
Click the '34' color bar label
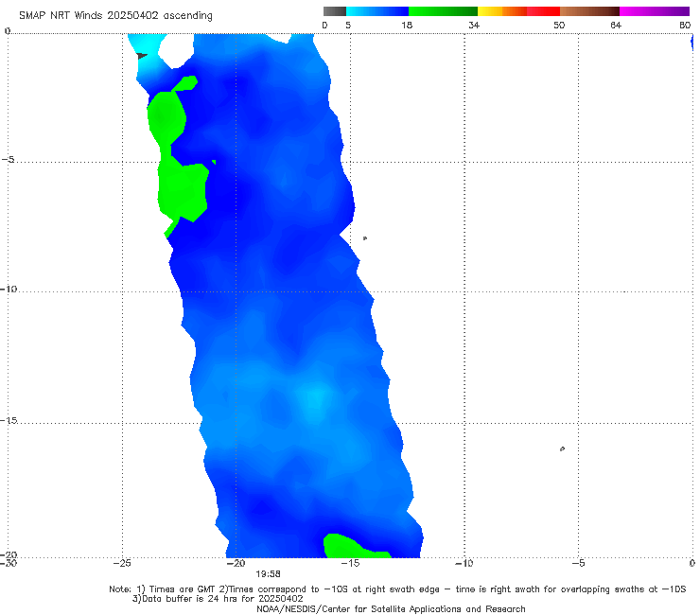point(474,25)
